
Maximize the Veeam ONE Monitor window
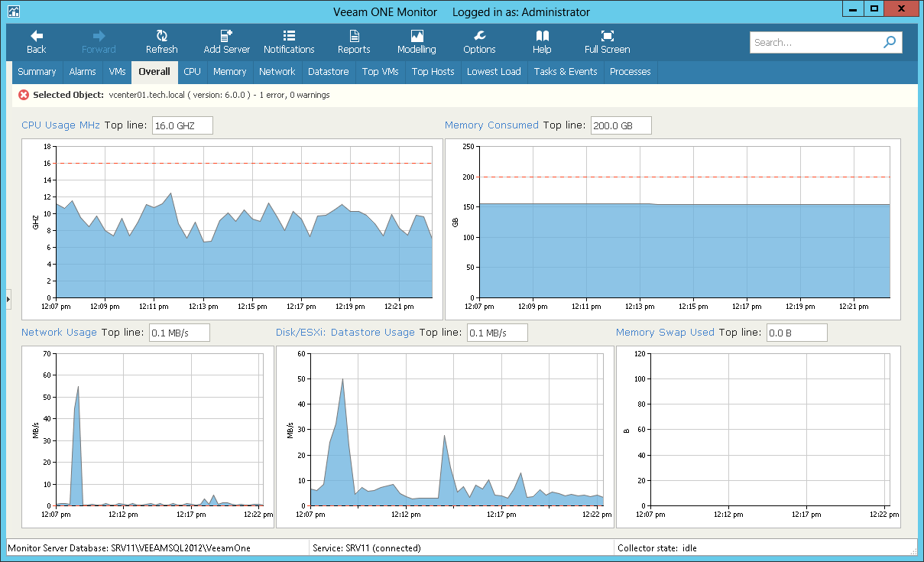coord(874,8)
